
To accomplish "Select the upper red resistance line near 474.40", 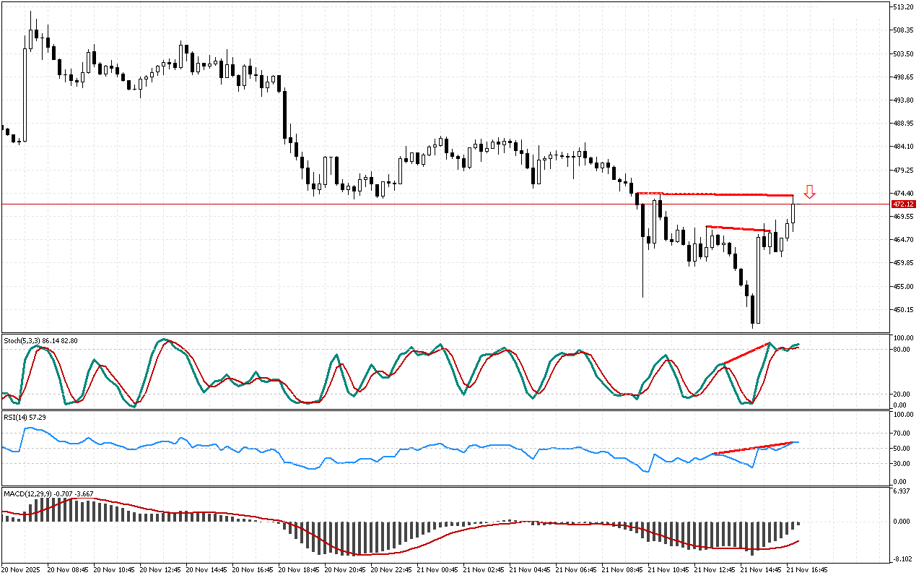I will point(715,194).
